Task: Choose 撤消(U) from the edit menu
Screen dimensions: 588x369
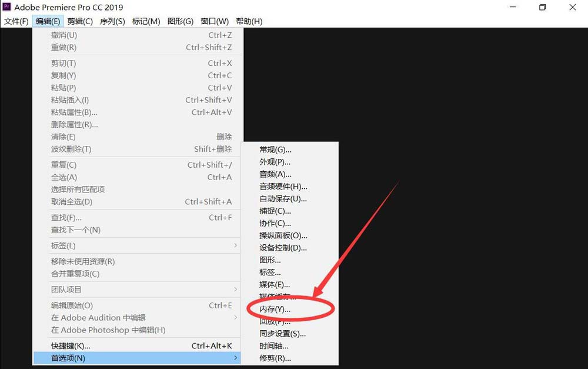Action: 137,35
